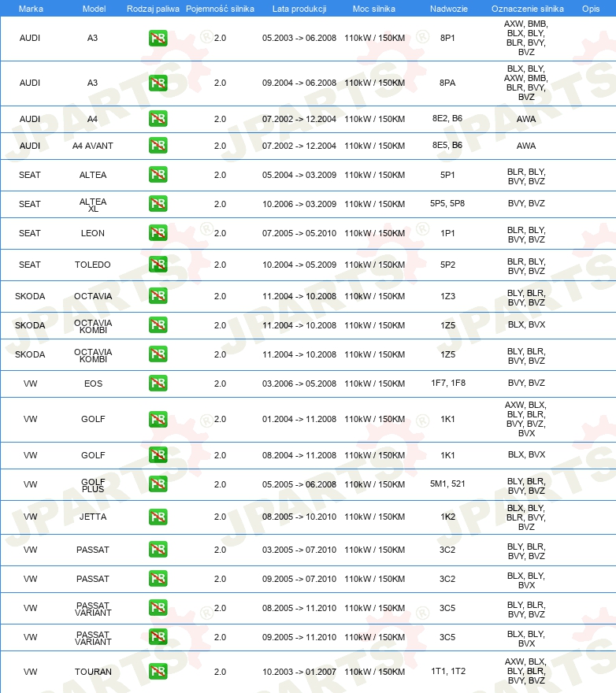Click the date range 10.2003 -> 01.2007
The height and width of the screenshot is (693, 616).
tap(299, 672)
